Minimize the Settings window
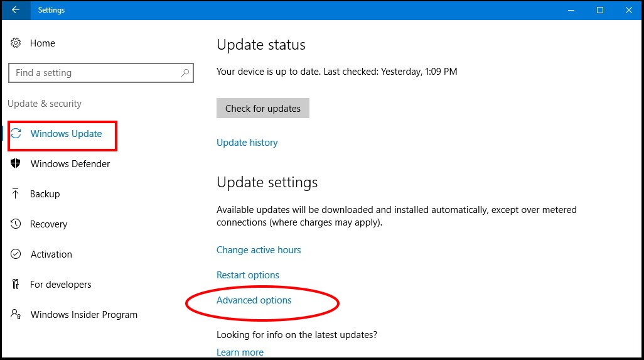 click(x=571, y=10)
